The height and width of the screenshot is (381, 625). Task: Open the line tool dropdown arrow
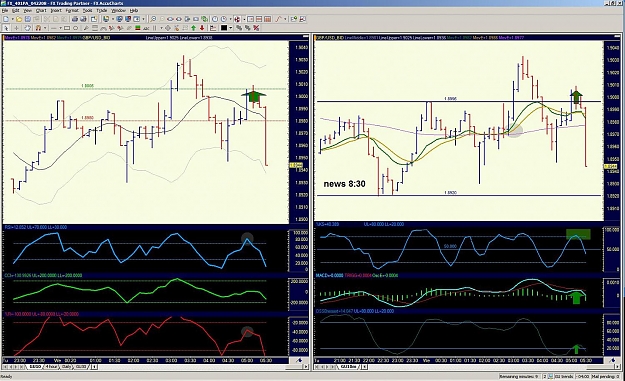60,28
